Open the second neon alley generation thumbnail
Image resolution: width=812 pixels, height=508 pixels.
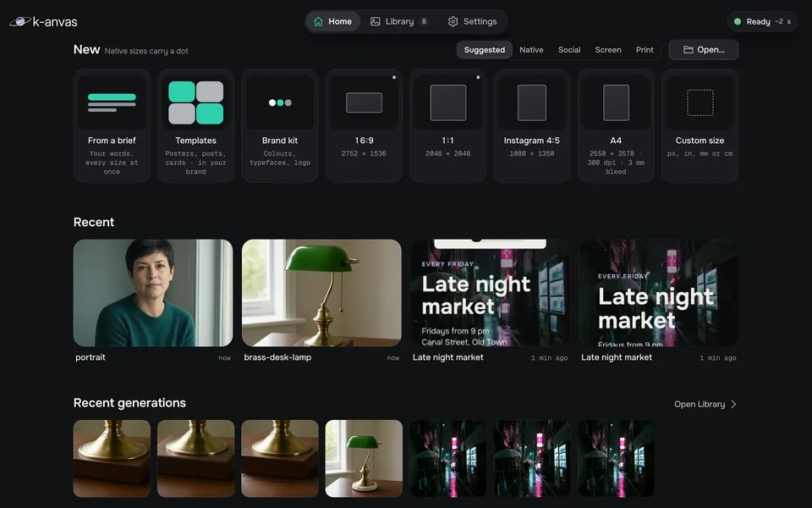[x=532, y=459]
